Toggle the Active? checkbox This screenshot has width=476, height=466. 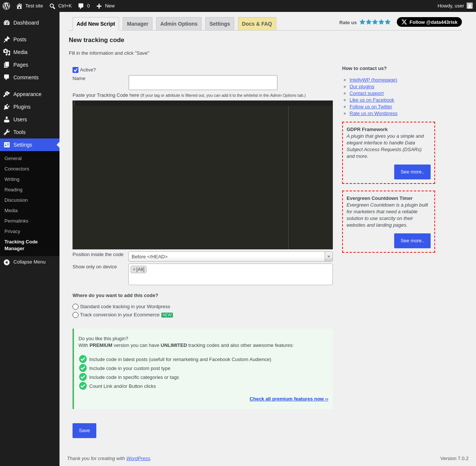(75, 70)
